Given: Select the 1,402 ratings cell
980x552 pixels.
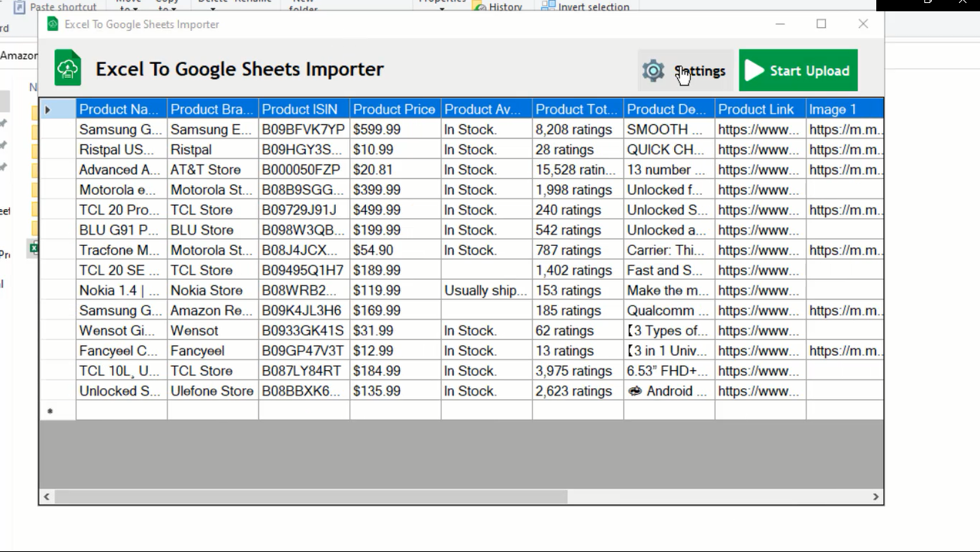Looking at the screenshot, I should [x=578, y=270].
